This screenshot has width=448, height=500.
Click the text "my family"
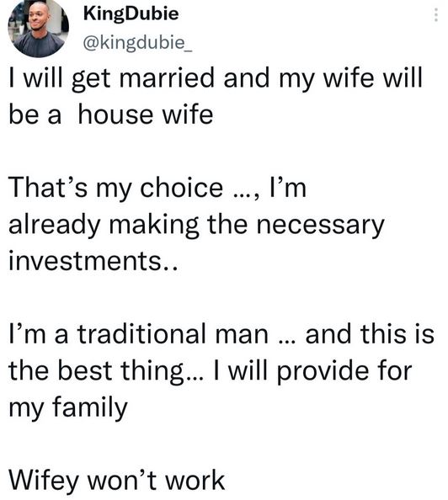68,408
